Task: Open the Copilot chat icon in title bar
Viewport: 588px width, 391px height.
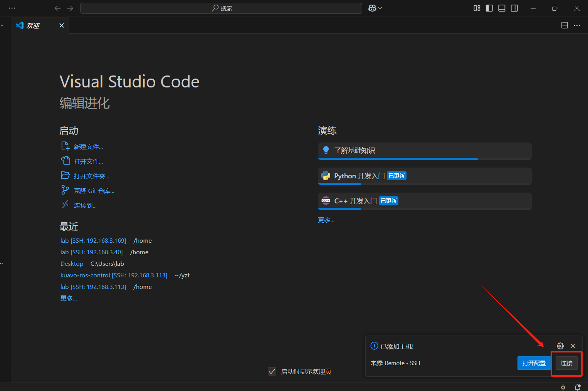Action: point(372,8)
